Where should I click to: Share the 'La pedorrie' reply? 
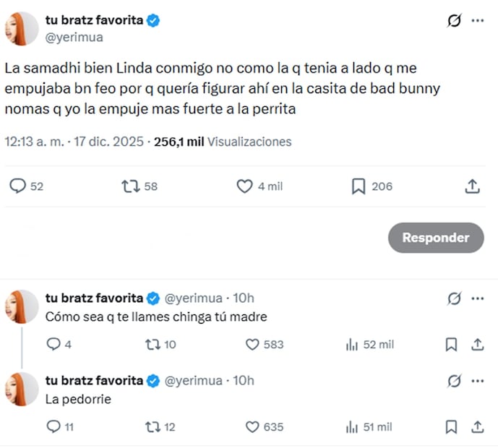tap(477, 427)
